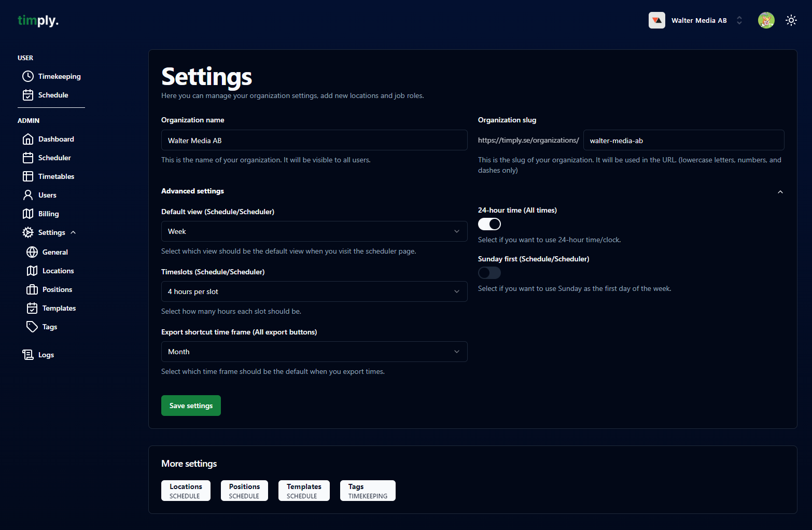Collapse the Advanced settings section chevron
This screenshot has height=530, width=812.
coord(780,192)
